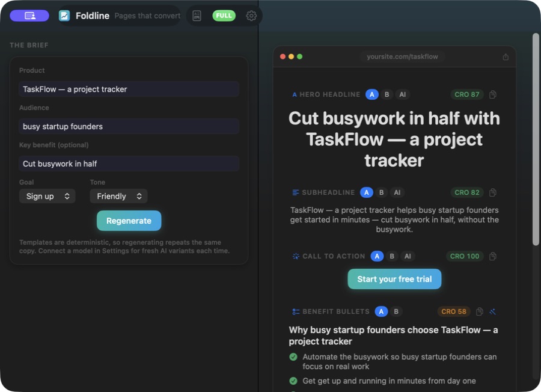Viewport: 541px width, 392px height.
Task: Copy the Benefit Bullets text
Action: click(x=479, y=311)
